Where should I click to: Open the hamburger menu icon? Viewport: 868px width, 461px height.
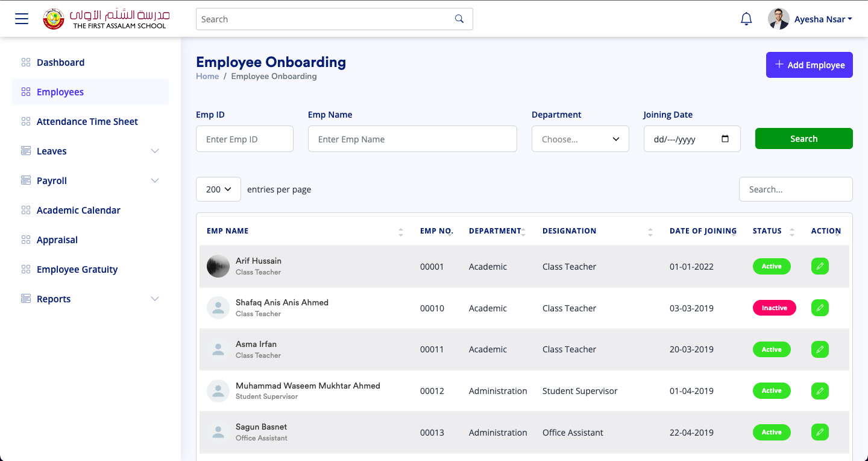(22, 19)
